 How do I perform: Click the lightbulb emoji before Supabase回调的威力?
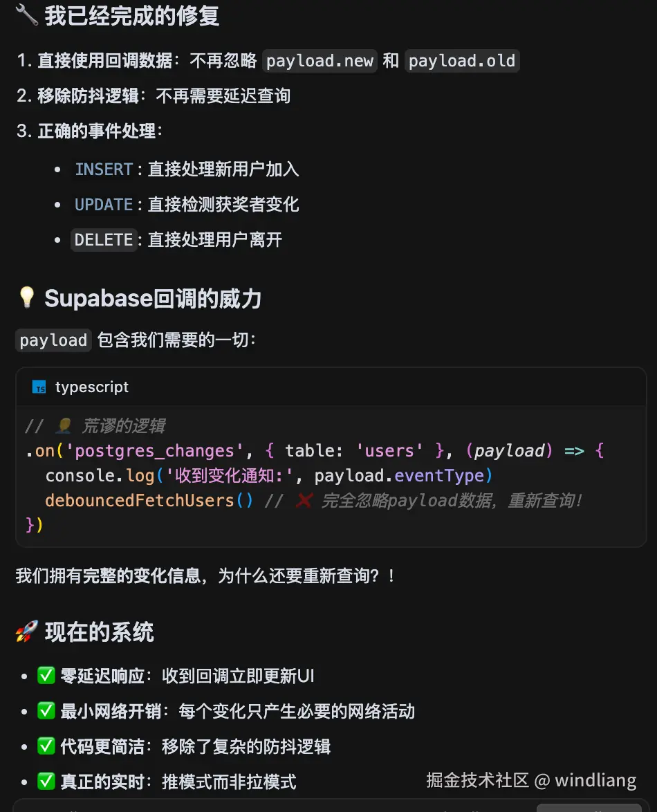click(x=26, y=298)
